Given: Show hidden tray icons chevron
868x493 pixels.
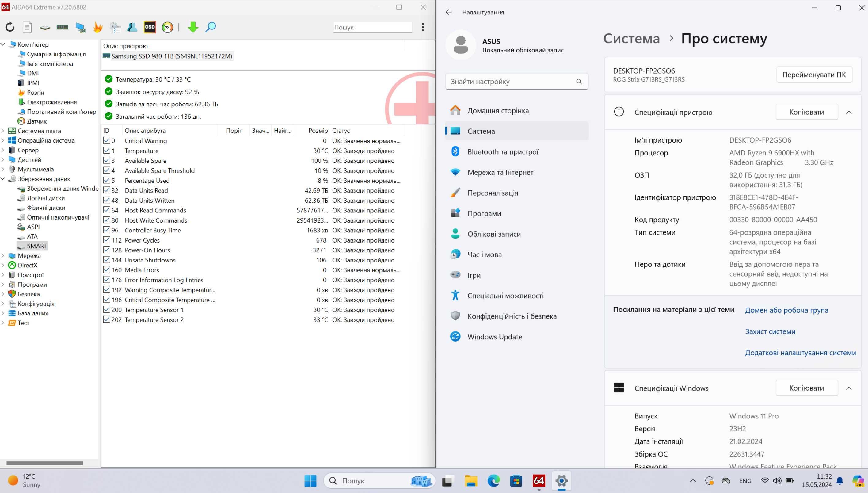Looking at the screenshot, I should [693, 481].
